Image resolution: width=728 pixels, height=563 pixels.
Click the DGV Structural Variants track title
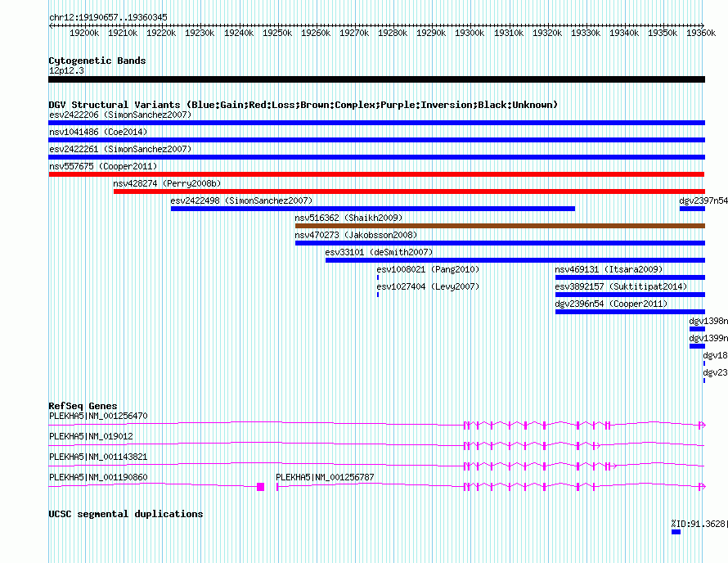click(303, 105)
